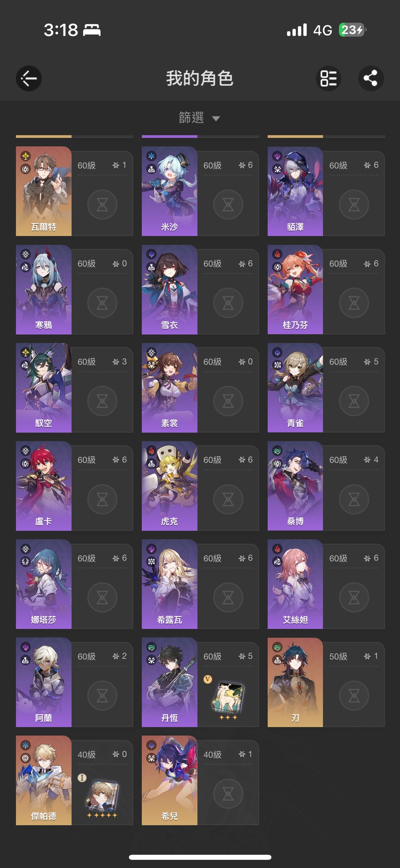
Task: Tap 米沙's empty light cone slot
Action: coord(228,204)
